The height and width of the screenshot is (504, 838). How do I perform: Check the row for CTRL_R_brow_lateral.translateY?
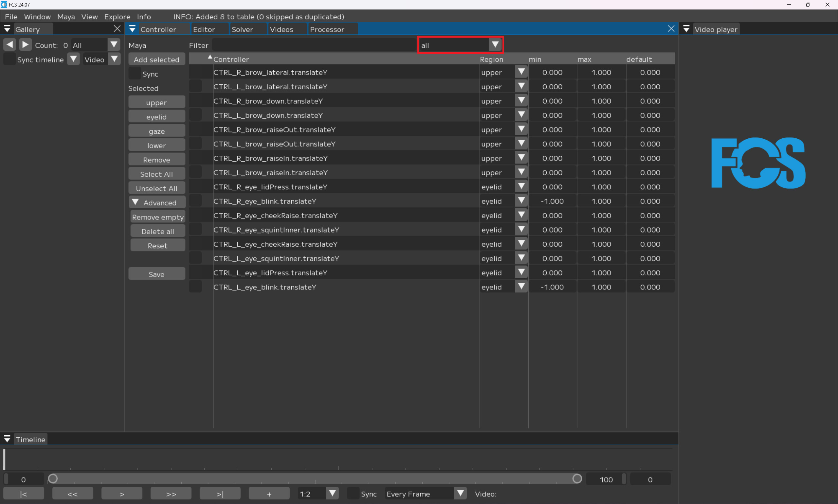pyautogui.click(x=195, y=72)
